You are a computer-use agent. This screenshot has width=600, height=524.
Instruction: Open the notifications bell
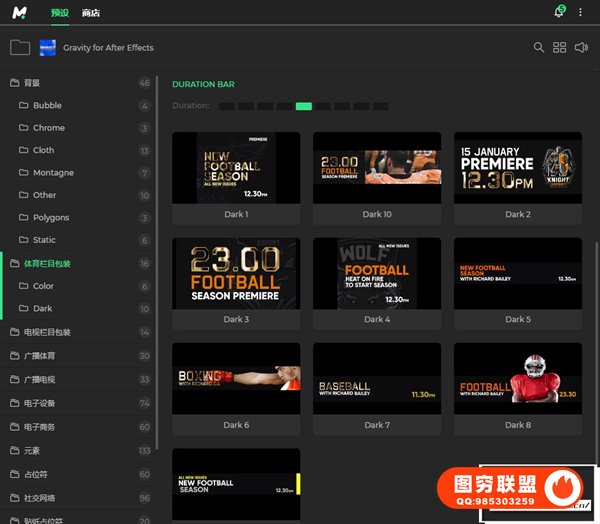pos(558,12)
